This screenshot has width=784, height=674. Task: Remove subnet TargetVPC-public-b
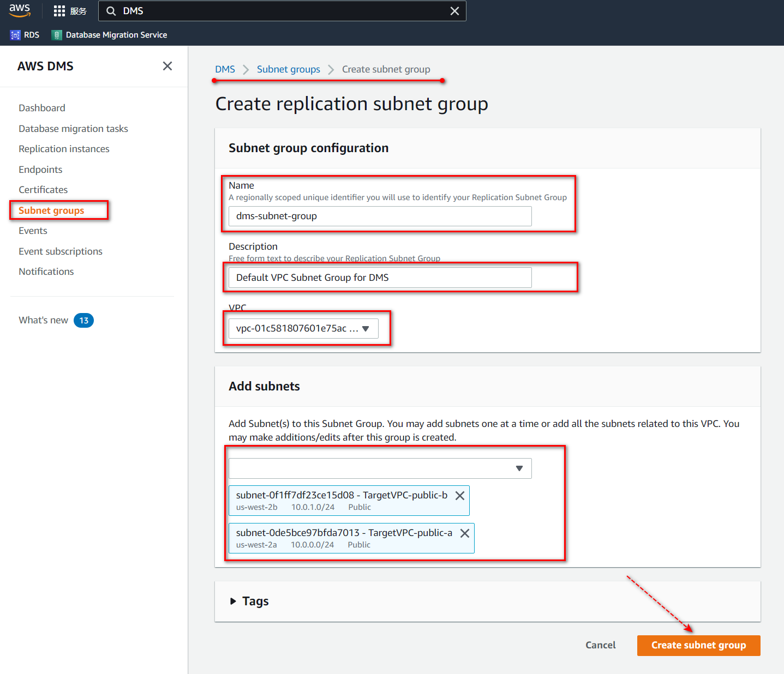tap(460, 496)
